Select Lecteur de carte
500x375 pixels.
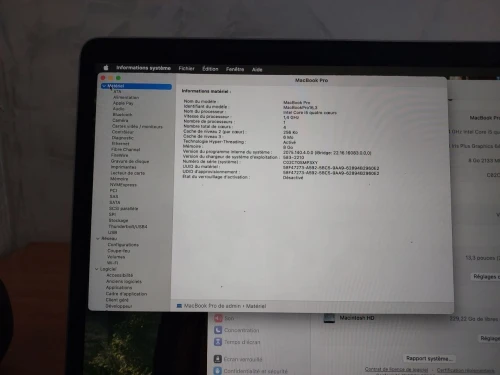tap(128, 173)
